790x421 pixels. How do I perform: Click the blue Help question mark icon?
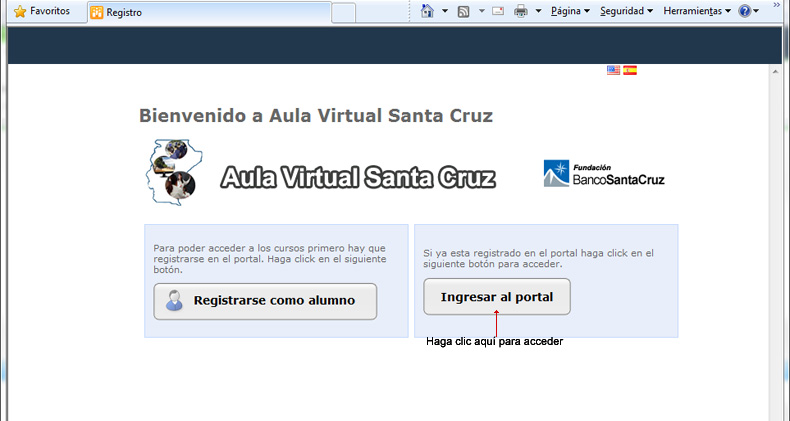click(745, 11)
